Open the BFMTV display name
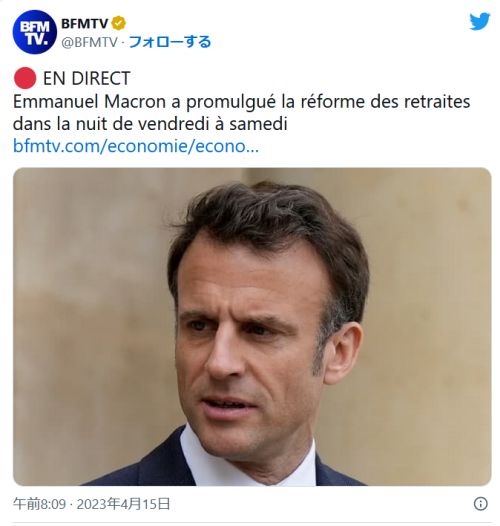 pos(85,23)
